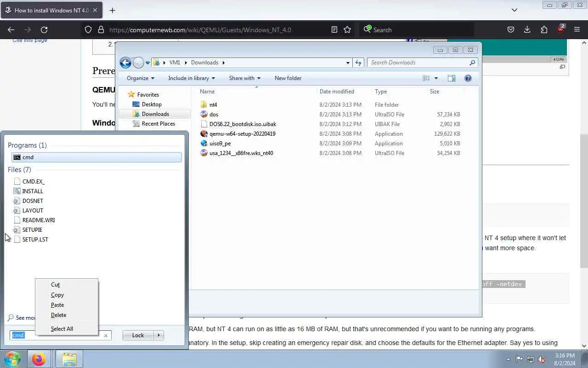Click the site security lock icon
This screenshot has width=588, height=368.
pyautogui.click(x=101, y=29)
